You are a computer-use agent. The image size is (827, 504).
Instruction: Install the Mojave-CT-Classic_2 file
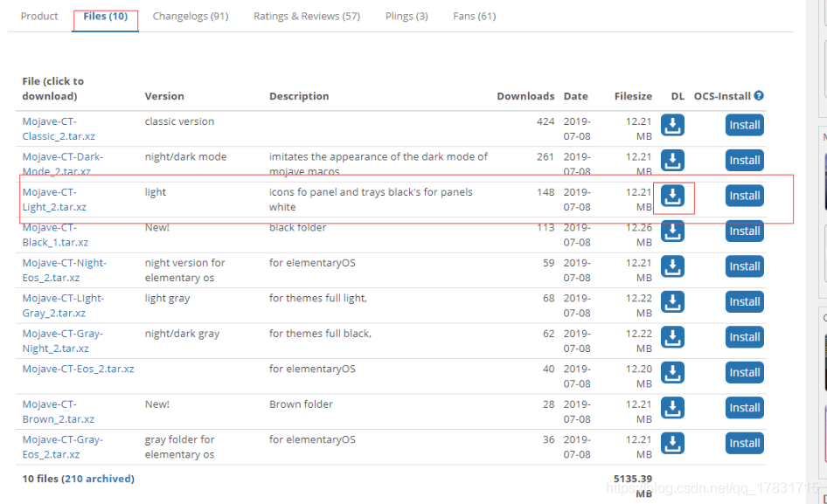pos(744,125)
